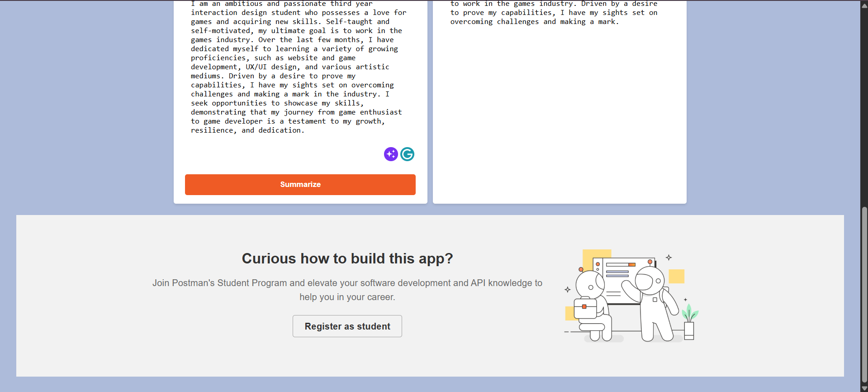
Task: Click the seated astronaut's briefcase
Action: (x=585, y=309)
